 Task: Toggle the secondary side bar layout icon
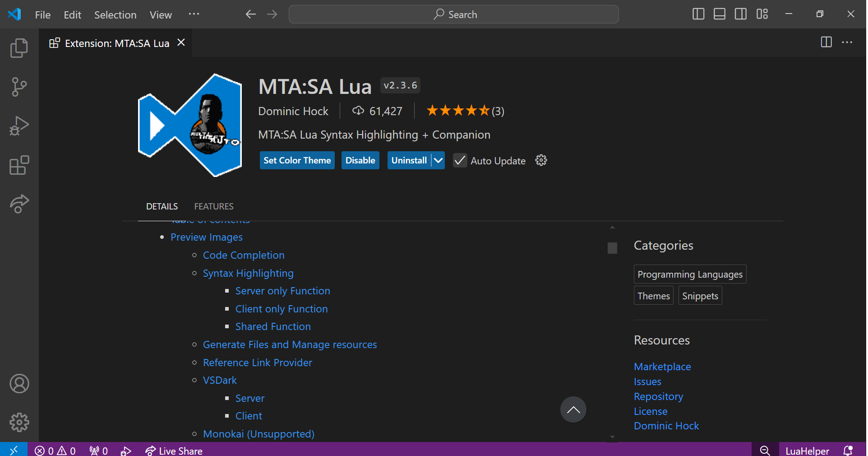741,14
